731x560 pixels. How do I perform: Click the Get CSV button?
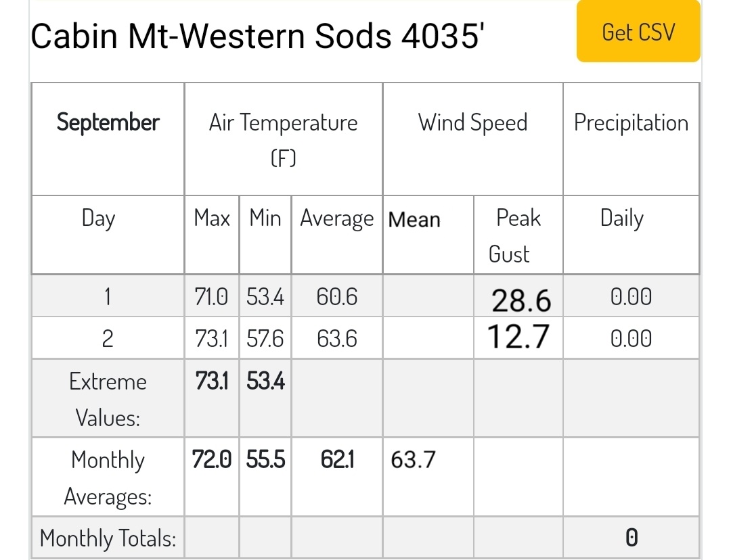click(638, 31)
